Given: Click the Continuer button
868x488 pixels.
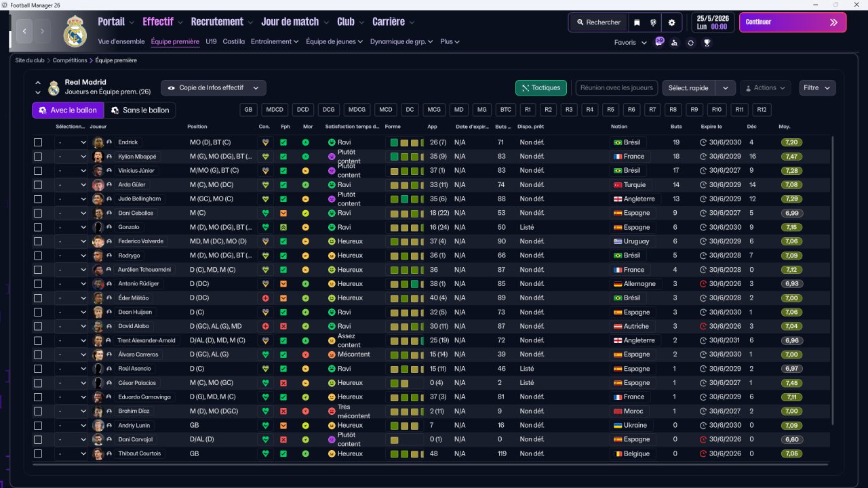Looking at the screenshot, I should (793, 22).
